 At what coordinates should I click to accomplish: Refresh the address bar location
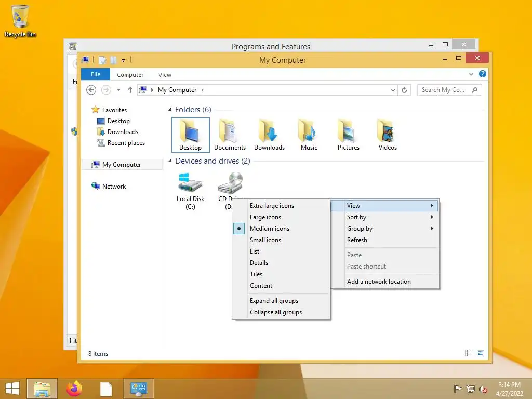pos(404,90)
